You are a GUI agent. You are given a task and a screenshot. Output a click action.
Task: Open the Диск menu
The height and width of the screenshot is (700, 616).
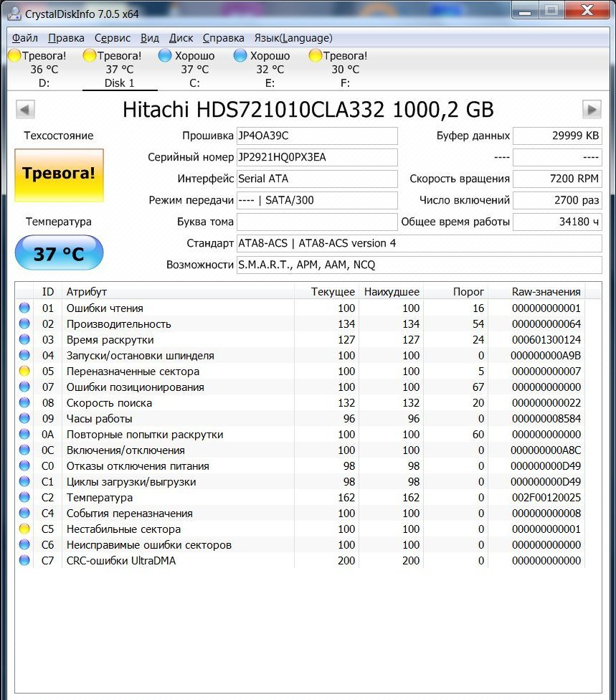181,38
